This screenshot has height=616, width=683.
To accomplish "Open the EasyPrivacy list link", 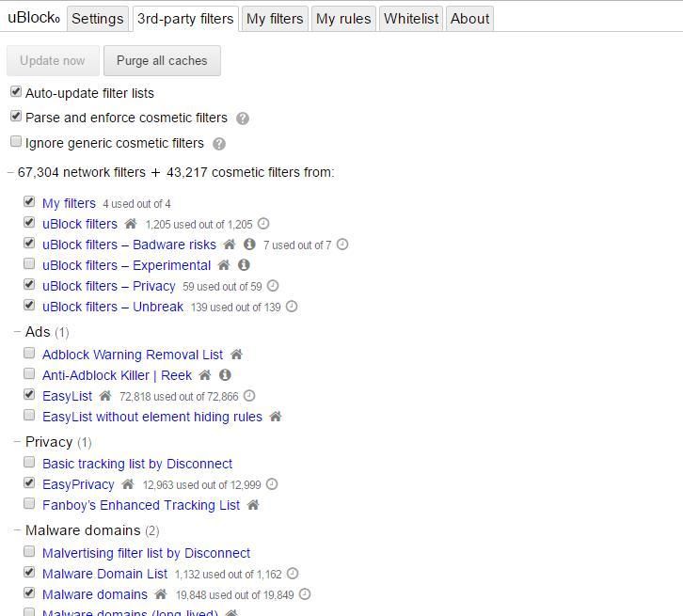I will click(x=78, y=484).
